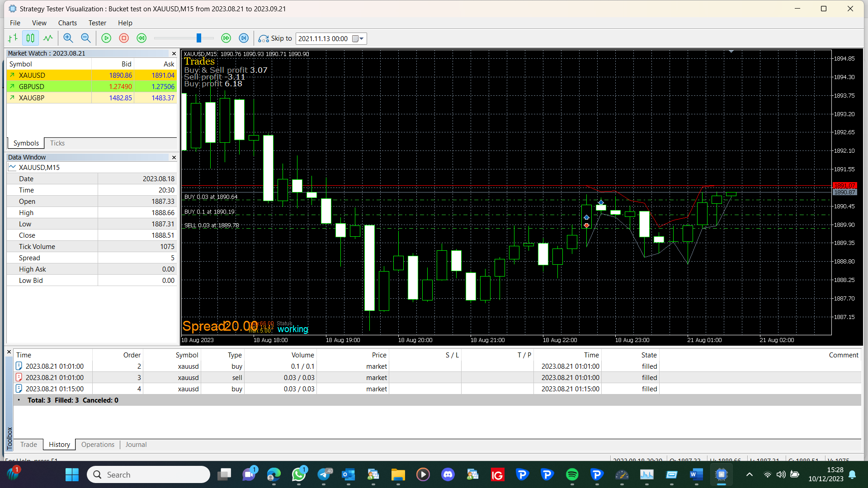
Task: Sort history by Symbol column header
Action: pos(172,355)
